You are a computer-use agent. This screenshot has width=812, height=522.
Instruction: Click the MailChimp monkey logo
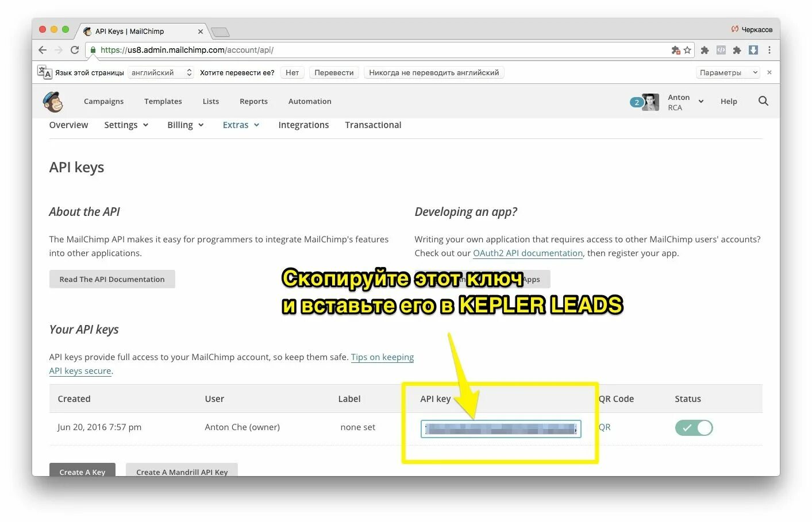tap(53, 102)
